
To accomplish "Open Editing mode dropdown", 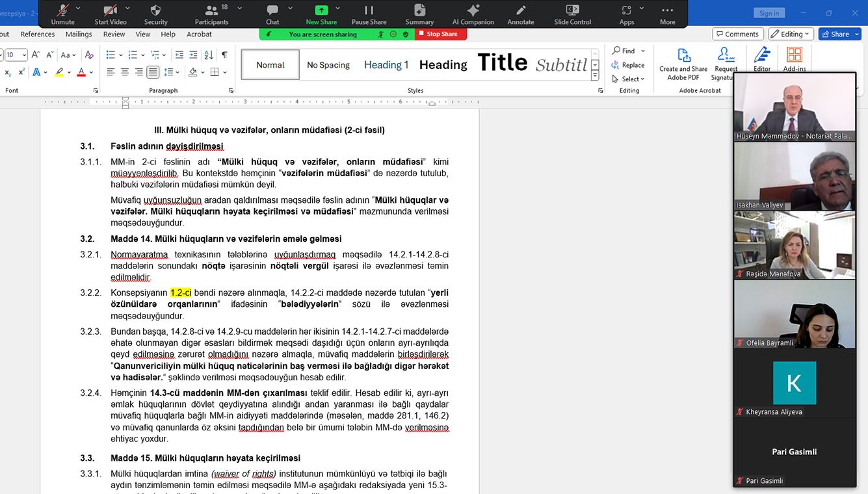I will point(791,34).
